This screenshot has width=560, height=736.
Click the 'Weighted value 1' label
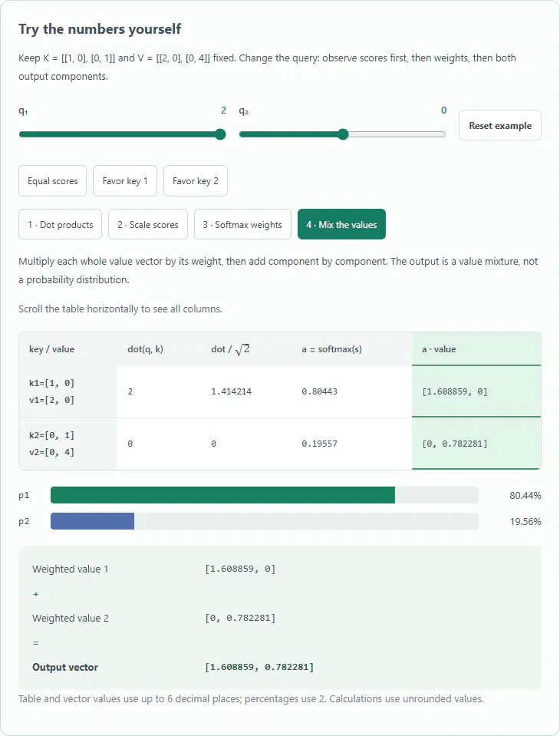point(71,569)
